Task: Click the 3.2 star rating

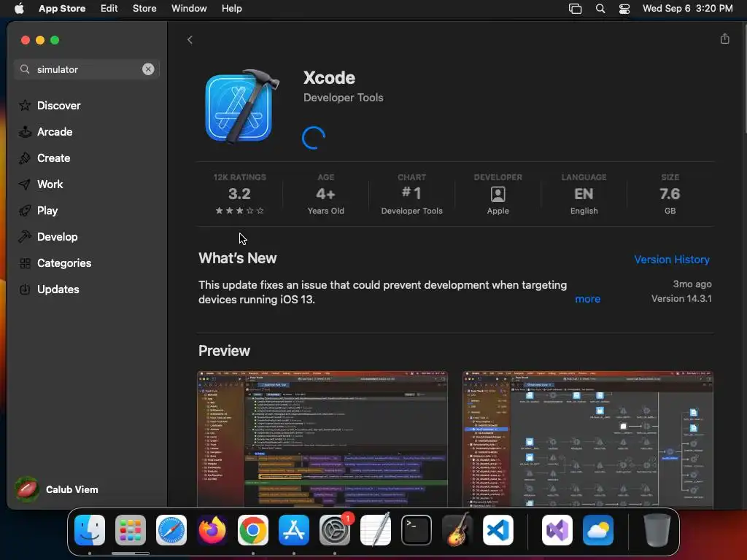Action: click(239, 194)
